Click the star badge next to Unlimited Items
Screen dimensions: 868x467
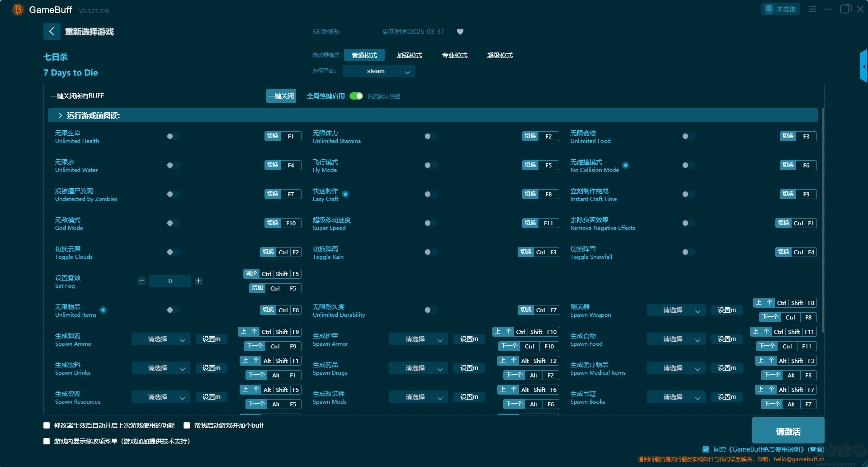click(x=103, y=310)
